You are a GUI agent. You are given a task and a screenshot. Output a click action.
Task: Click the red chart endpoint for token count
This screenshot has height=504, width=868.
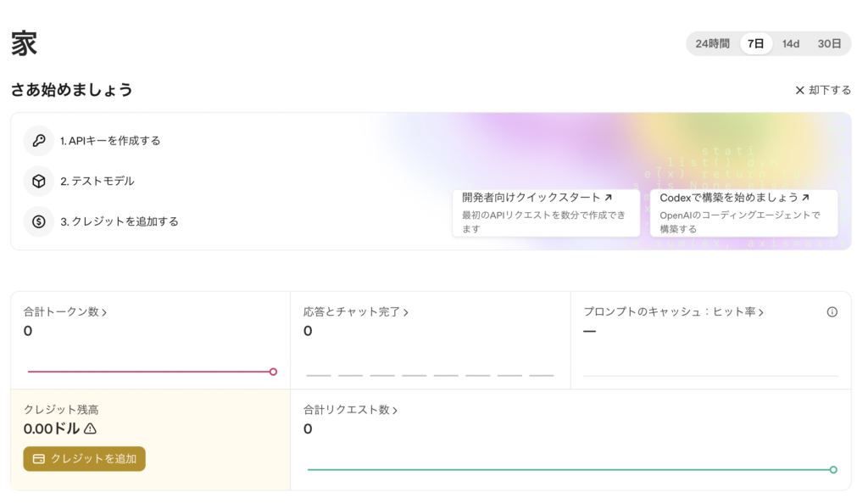pyautogui.click(x=273, y=372)
